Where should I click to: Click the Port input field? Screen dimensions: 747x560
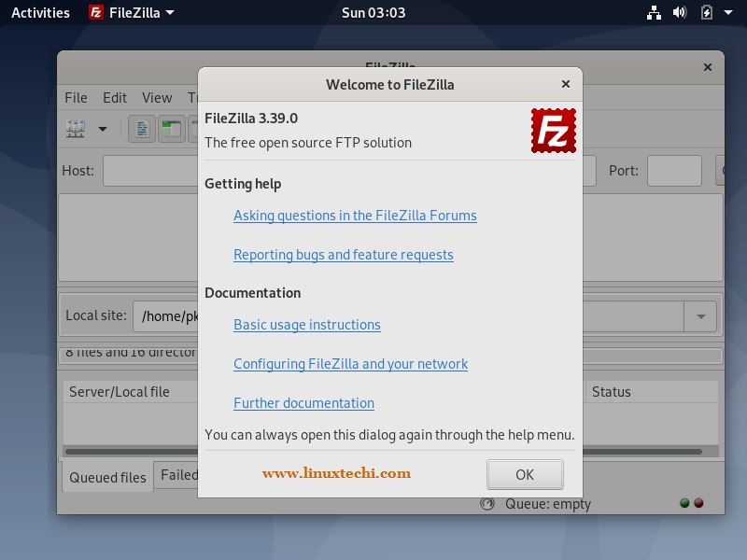673,171
